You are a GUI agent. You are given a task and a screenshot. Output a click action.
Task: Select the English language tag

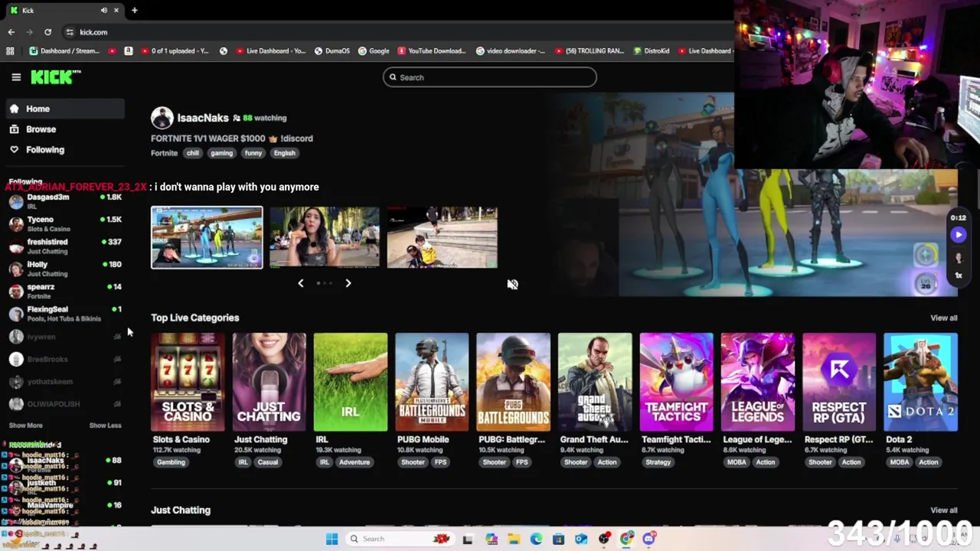click(x=284, y=153)
